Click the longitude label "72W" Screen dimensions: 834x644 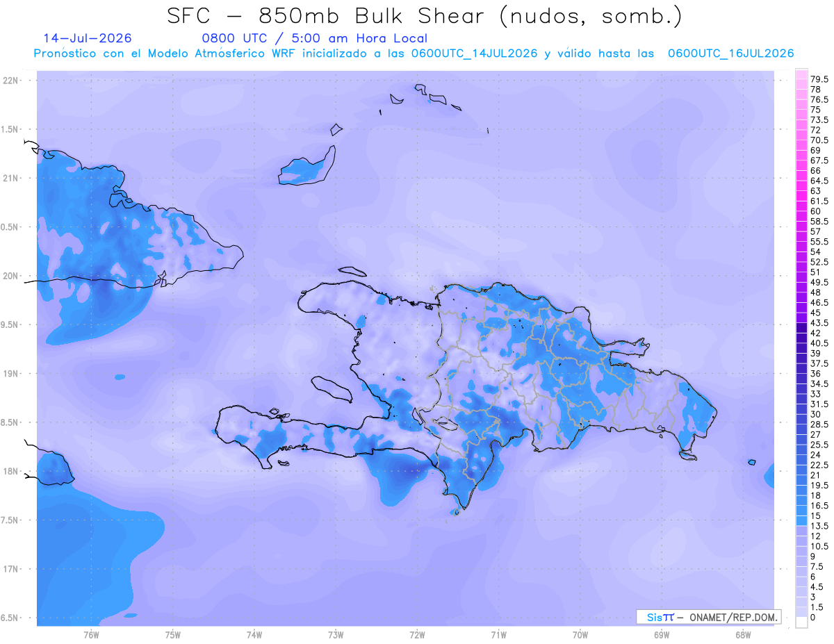(417, 635)
